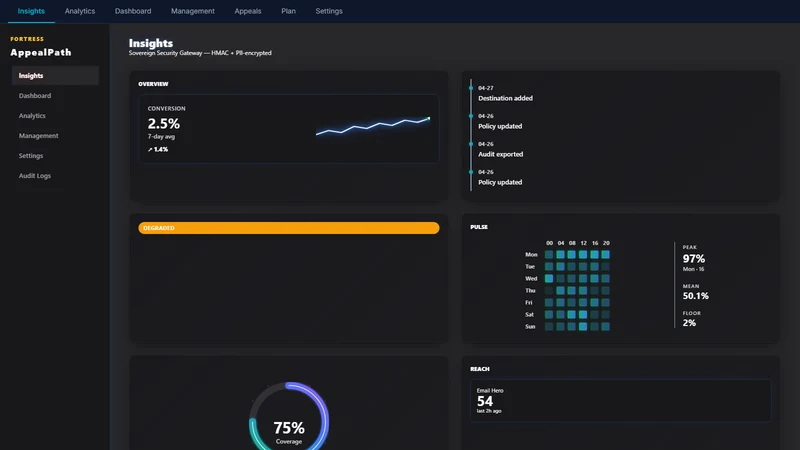Click the Thu row label in heatmap

[x=531, y=291]
